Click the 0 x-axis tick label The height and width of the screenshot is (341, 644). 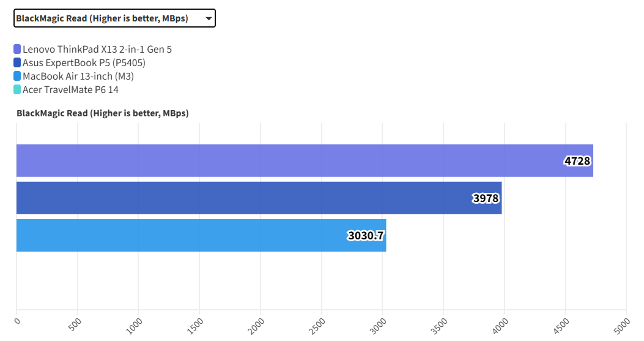tap(17, 321)
